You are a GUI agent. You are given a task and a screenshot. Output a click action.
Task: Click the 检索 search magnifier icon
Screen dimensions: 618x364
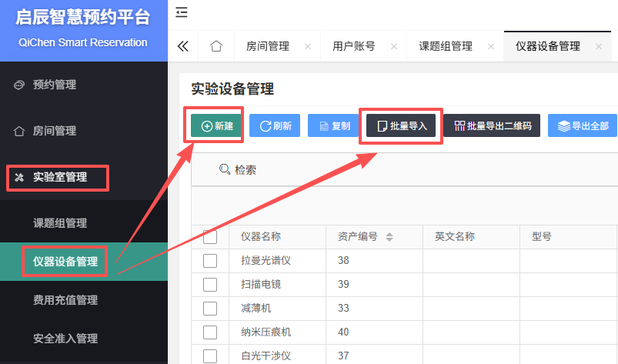click(225, 169)
